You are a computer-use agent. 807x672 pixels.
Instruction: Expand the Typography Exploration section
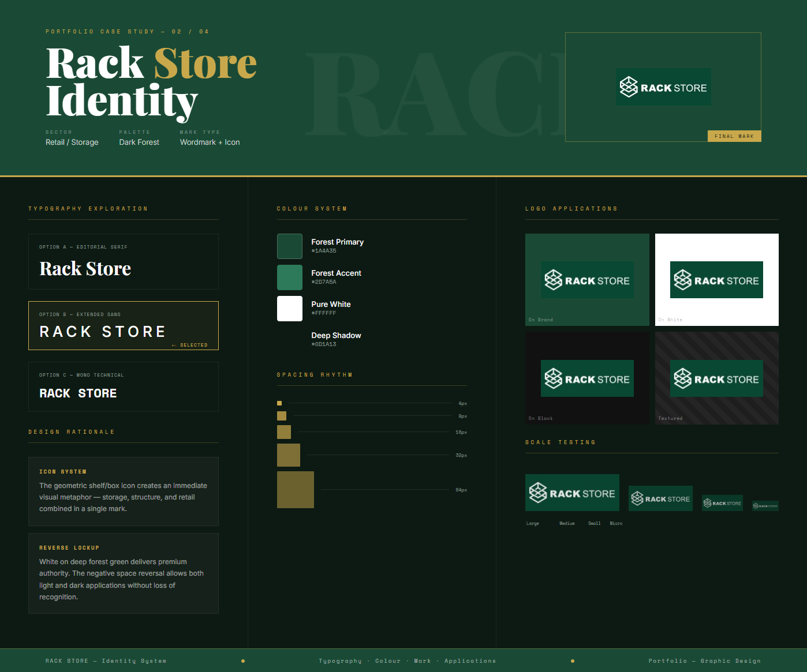tap(88, 208)
